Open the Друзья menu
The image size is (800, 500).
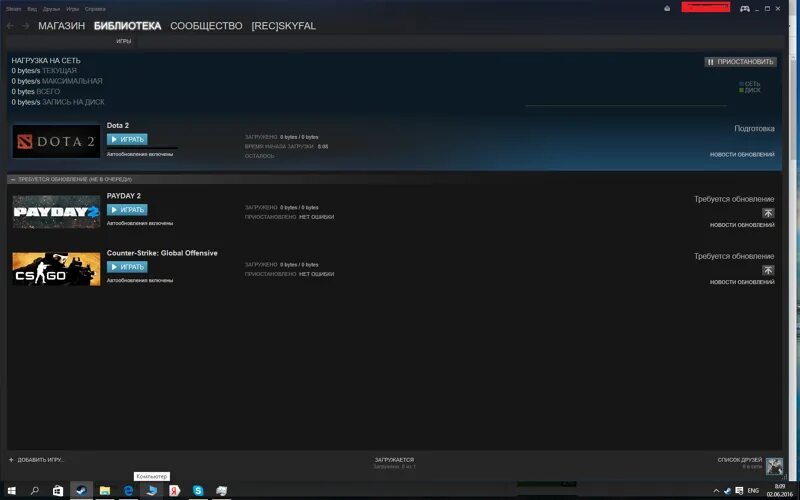[x=51, y=9]
